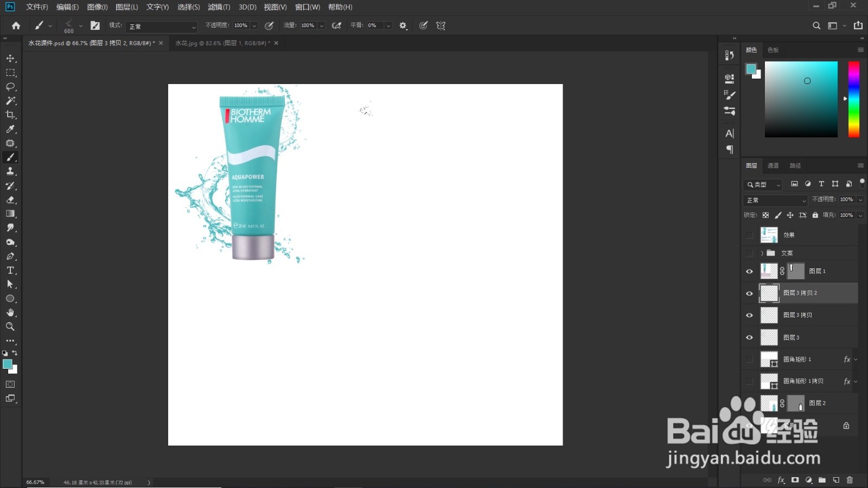
Task: Add a layer mask from panel bottom
Action: click(795, 480)
